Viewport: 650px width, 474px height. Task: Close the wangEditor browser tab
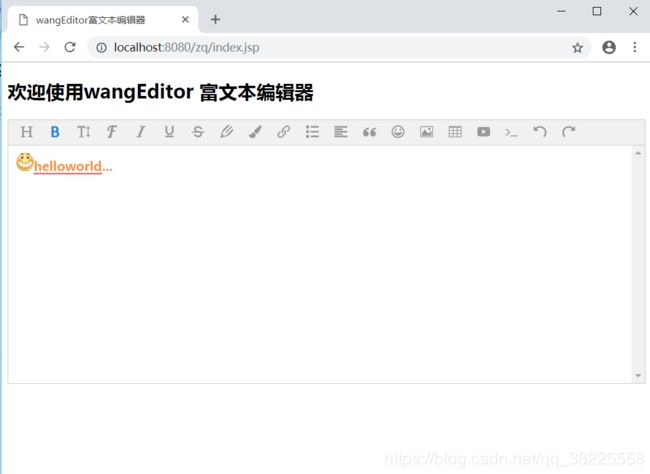click(185, 19)
